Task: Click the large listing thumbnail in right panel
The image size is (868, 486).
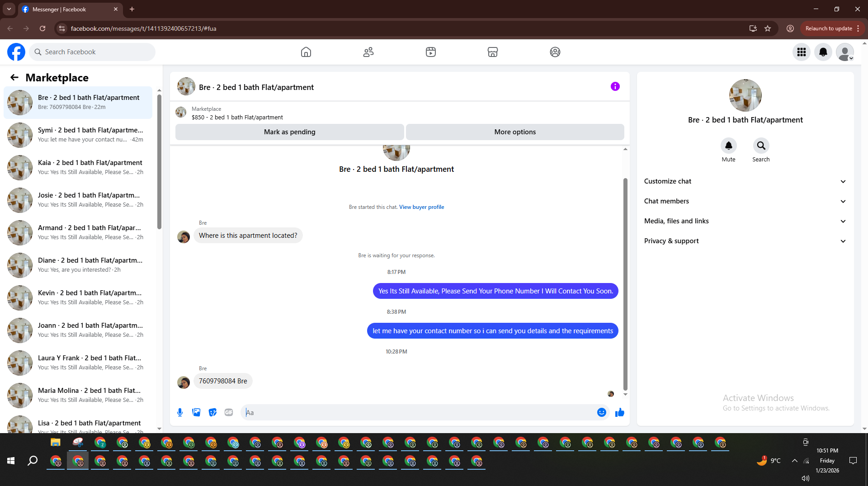Action: pyautogui.click(x=745, y=95)
